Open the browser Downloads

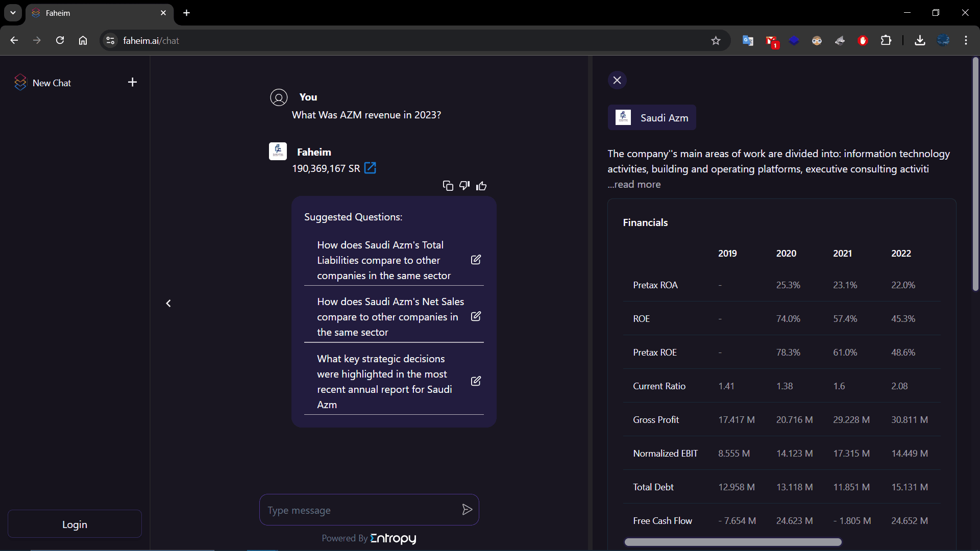tap(920, 41)
